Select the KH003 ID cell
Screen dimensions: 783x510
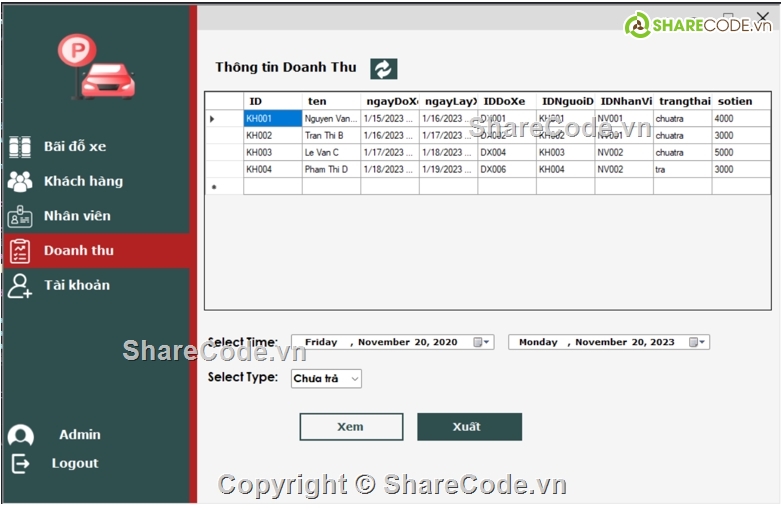click(272, 153)
